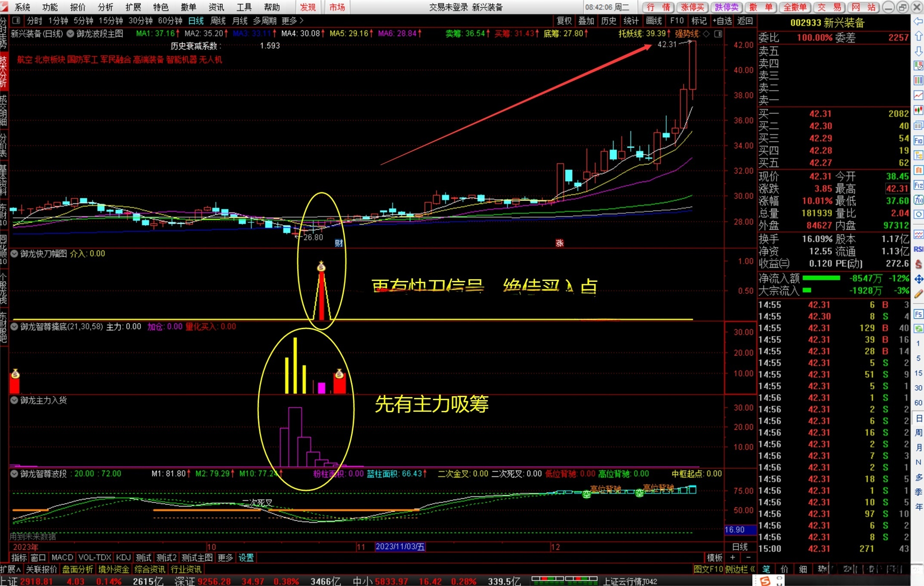Toggle the 御龙快刀幅图 indicator circle
This screenshot has height=586, width=924.
click(14, 254)
